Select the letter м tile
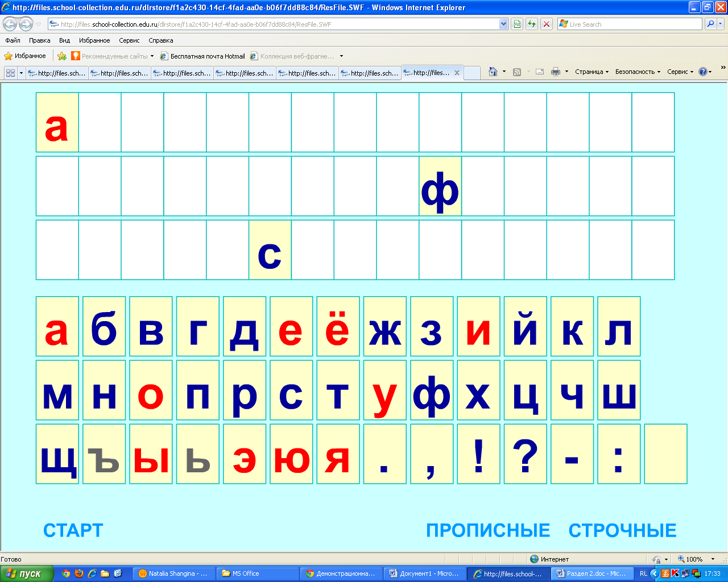 pyautogui.click(x=57, y=390)
